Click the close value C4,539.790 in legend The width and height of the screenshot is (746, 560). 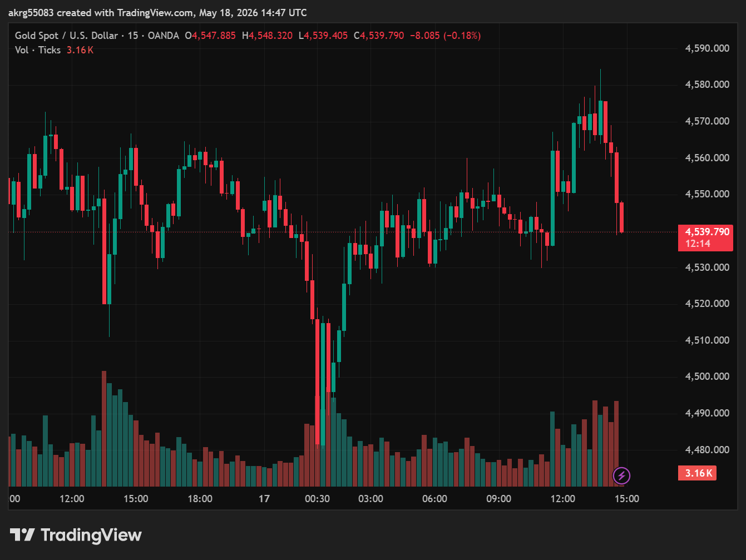[x=379, y=36]
